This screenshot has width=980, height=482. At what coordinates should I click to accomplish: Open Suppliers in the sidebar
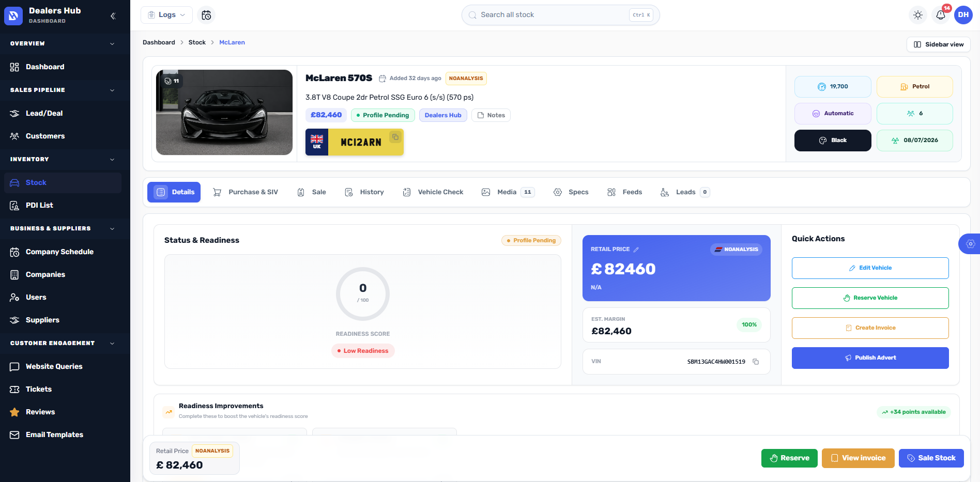(63, 320)
